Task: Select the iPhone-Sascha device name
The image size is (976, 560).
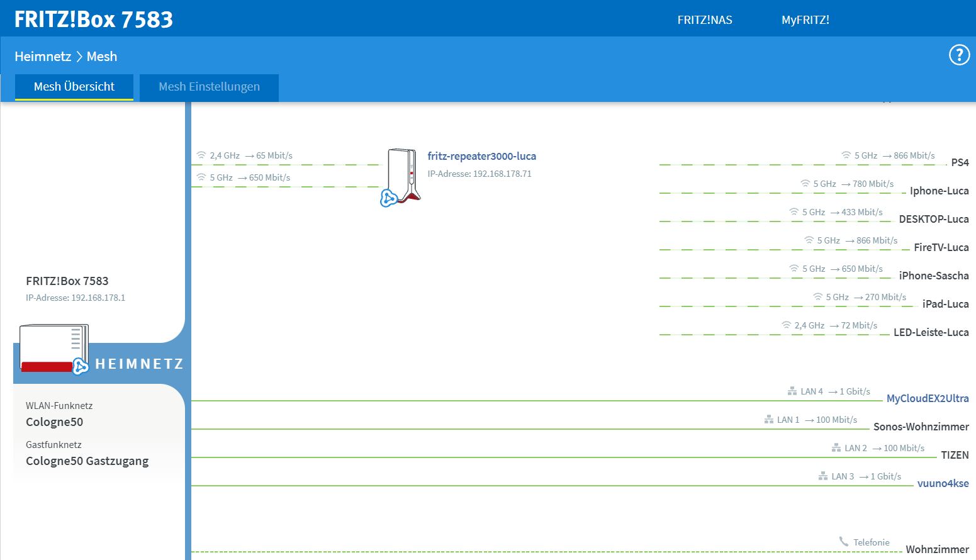Action: pos(934,276)
